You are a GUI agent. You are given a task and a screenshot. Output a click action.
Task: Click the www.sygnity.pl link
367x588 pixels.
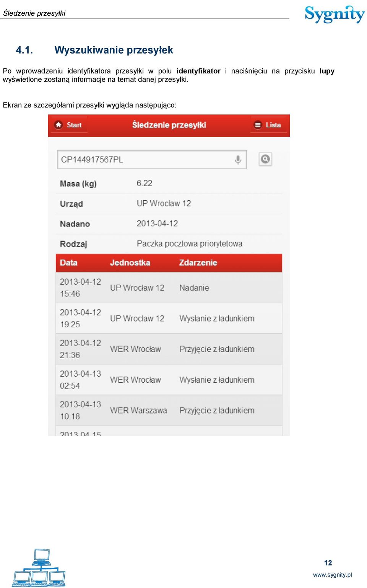(x=332, y=575)
